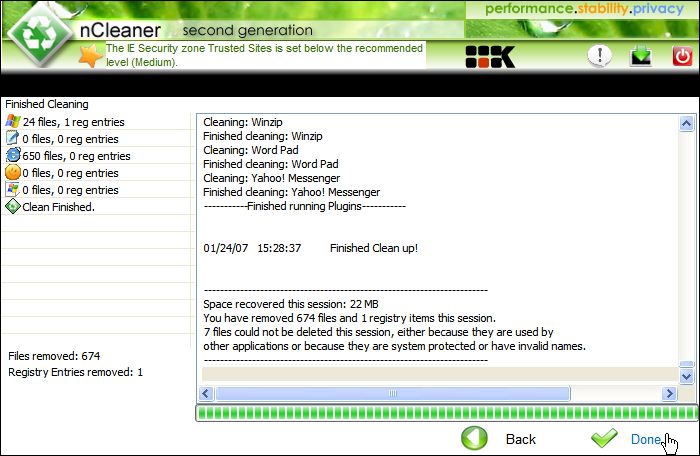The height and width of the screenshot is (456, 700).
Task: Click the horizontal scroll right arrow
Action: (669, 393)
